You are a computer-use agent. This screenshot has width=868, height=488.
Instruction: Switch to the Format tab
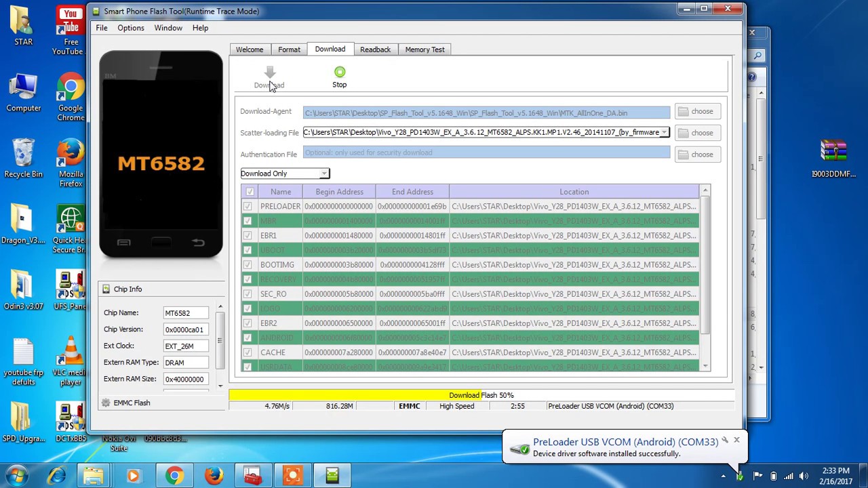(x=289, y=49)
